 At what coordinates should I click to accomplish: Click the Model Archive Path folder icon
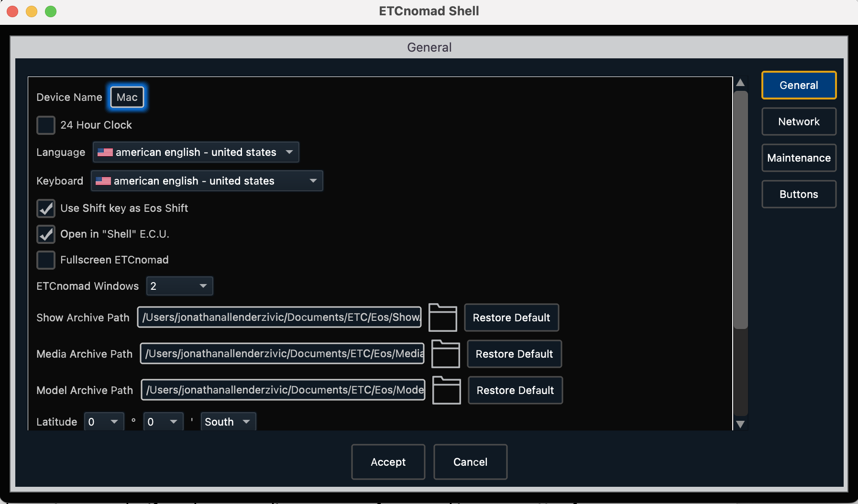tap(446, 390)
